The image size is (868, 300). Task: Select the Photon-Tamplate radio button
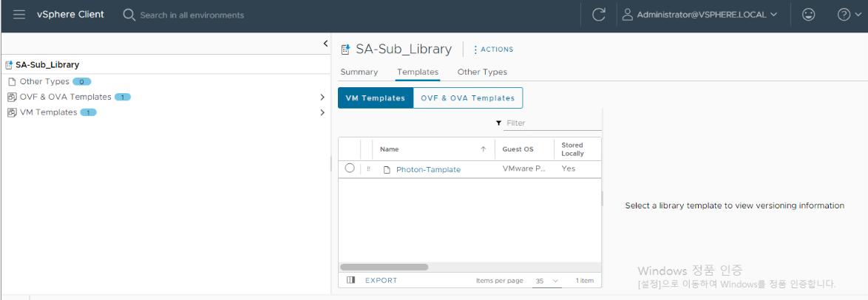(x=349, y=168)
